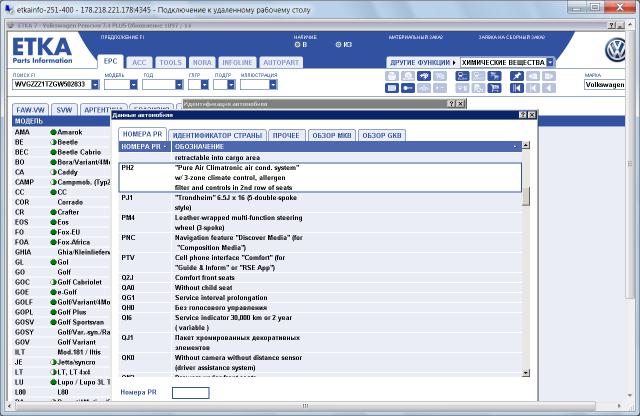
Task: Open the ОБЗОР МКВ tab
Action: tap(332, 136)
